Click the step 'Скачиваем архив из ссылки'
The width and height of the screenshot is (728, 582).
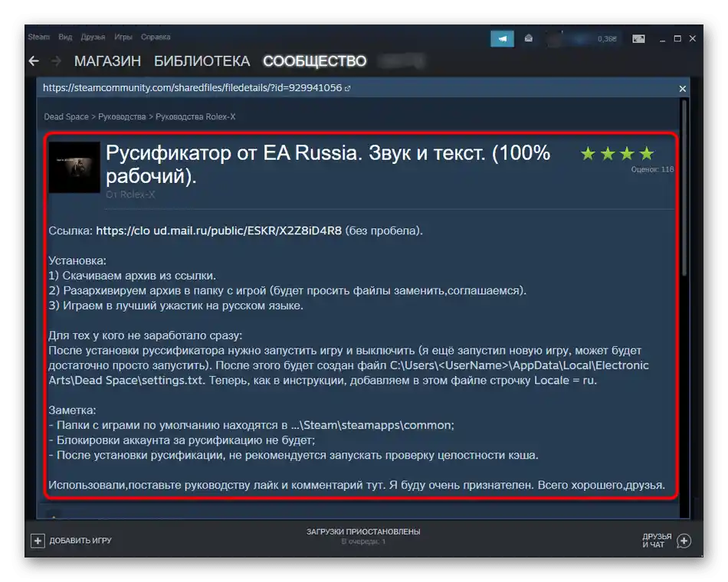tap(133, 276)
